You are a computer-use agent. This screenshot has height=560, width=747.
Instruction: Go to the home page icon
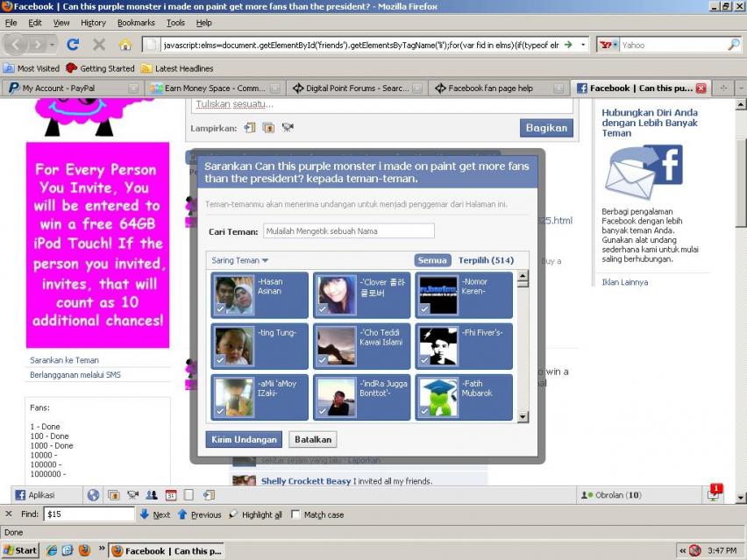tap(125, 46)
